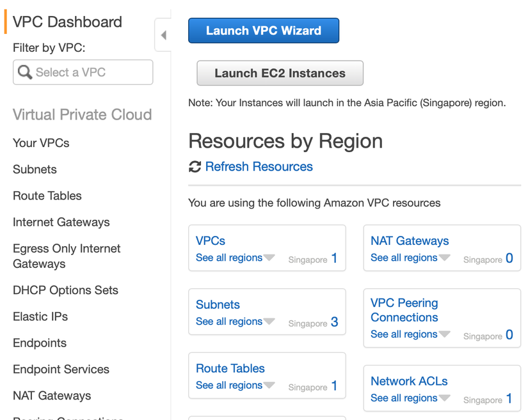Screen dimensions: 528x420
Task: Collapse the sidebar with the left arrow
Action: click(x=163, y=35)
